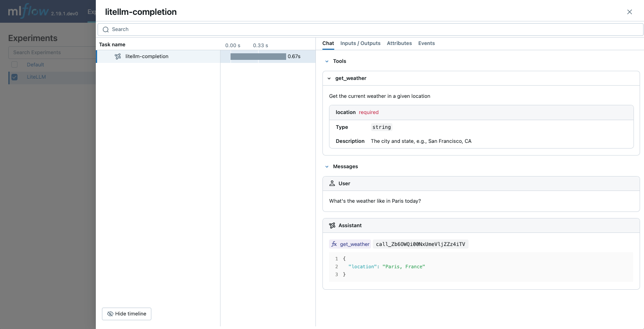Collapse the get_weather tool details
The height and width of the screenshot is (329, 644).
[x=329, y=78]
